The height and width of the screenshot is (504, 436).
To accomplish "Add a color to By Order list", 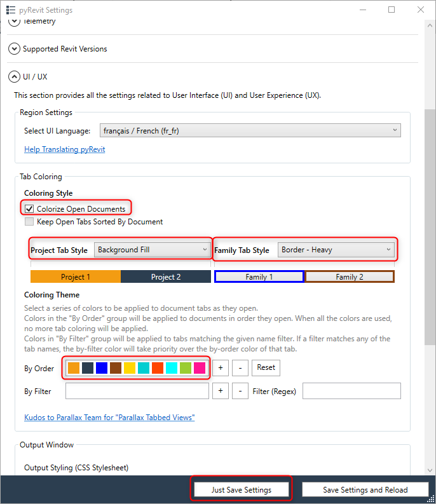I will [x=221, y=368].
